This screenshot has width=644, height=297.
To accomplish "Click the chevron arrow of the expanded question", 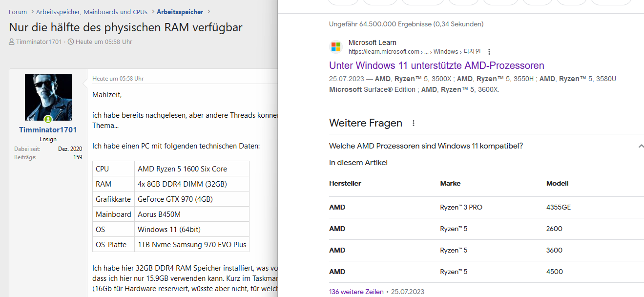I will tap(641, 146).
